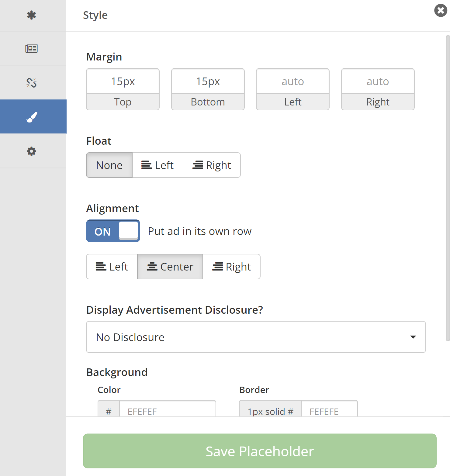Align ad to the Right
The width and height of the screenshot is (450, 476).
231,267
